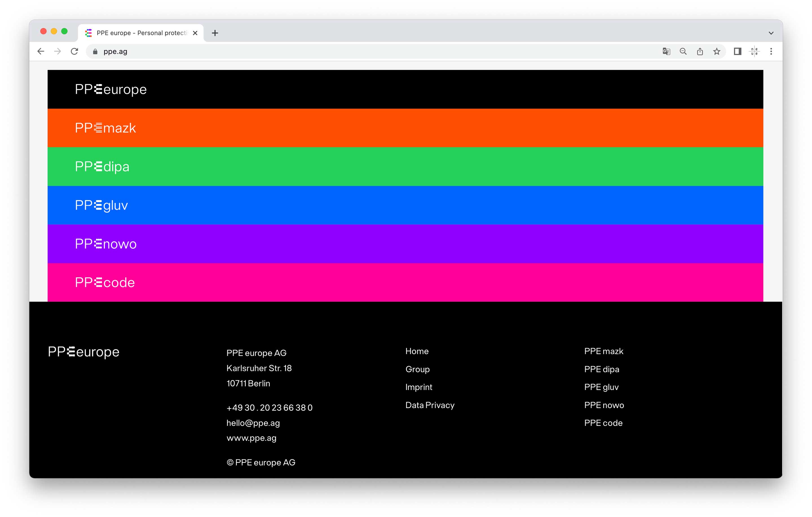Screen dimensions: 812x517
Task: Open Data Privacy in footer
Action: coord(430,405)
